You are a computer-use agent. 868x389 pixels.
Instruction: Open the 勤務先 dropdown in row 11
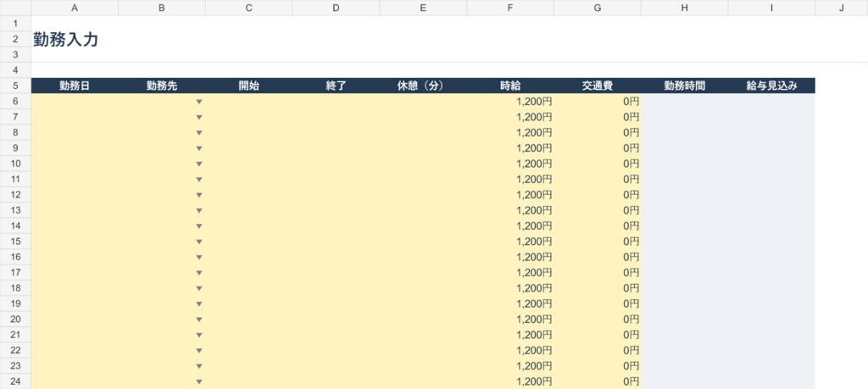pyautogui.click(x=199, y=180)
